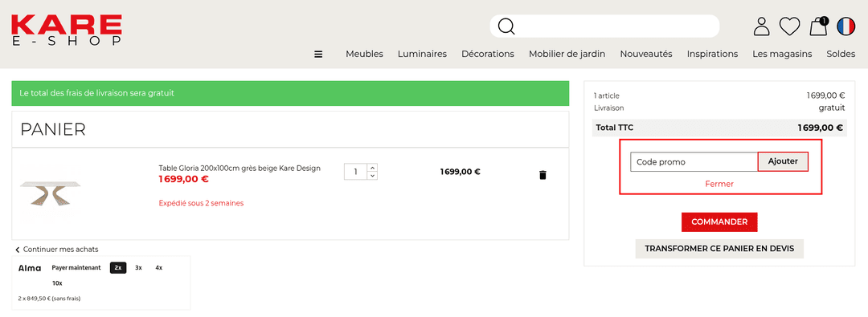Click the 1 article summary label
Image resolution: width=868 pixels, height=317 pixels.
click(606, 96)
